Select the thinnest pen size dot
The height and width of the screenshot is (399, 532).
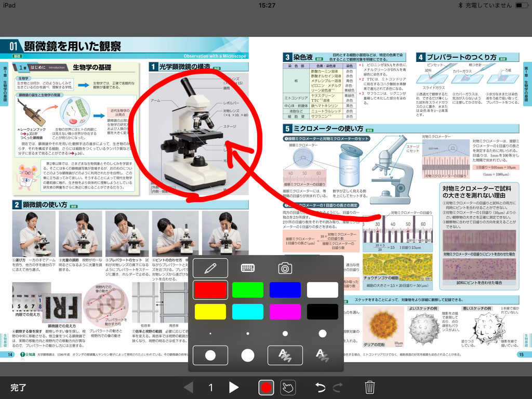pos(210,334)
